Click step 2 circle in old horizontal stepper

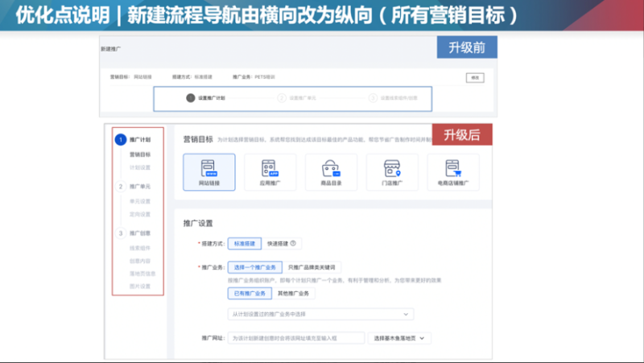[x=282, y=97]
